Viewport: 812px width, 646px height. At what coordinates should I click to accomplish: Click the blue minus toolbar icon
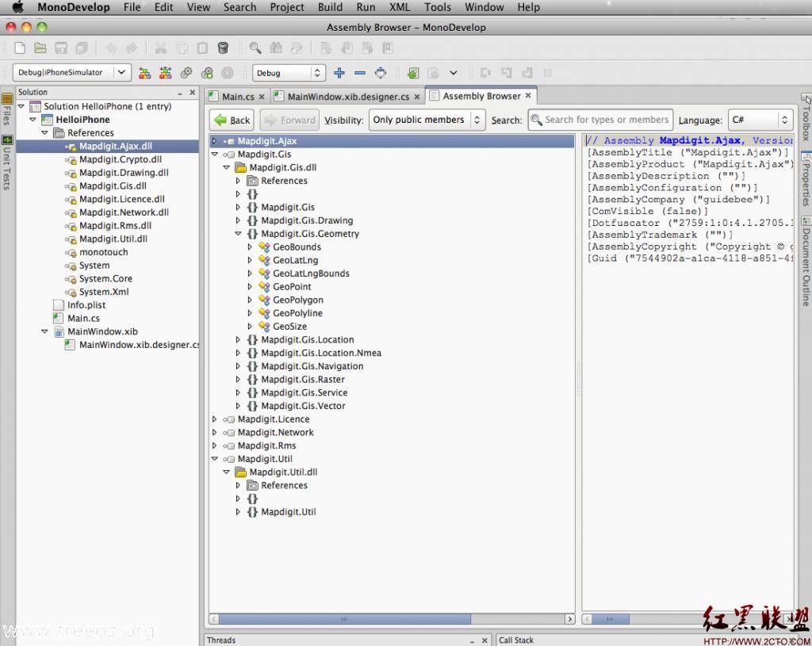coord(360,73)
